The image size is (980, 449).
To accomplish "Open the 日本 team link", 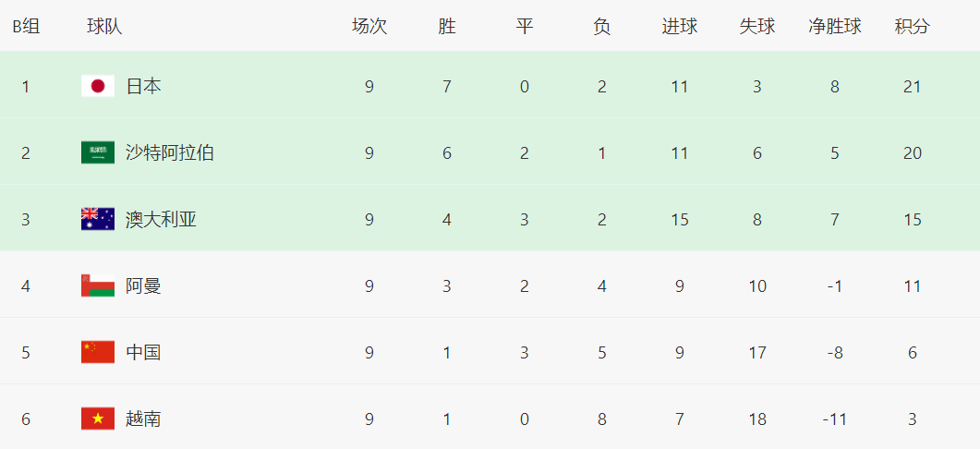I will coord(143,87).
